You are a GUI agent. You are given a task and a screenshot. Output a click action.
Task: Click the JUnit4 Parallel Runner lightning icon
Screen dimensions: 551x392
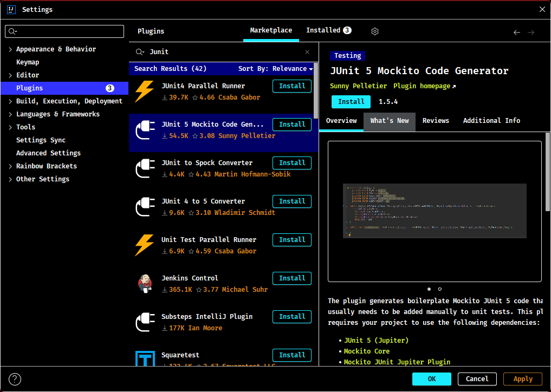[145, 92]
